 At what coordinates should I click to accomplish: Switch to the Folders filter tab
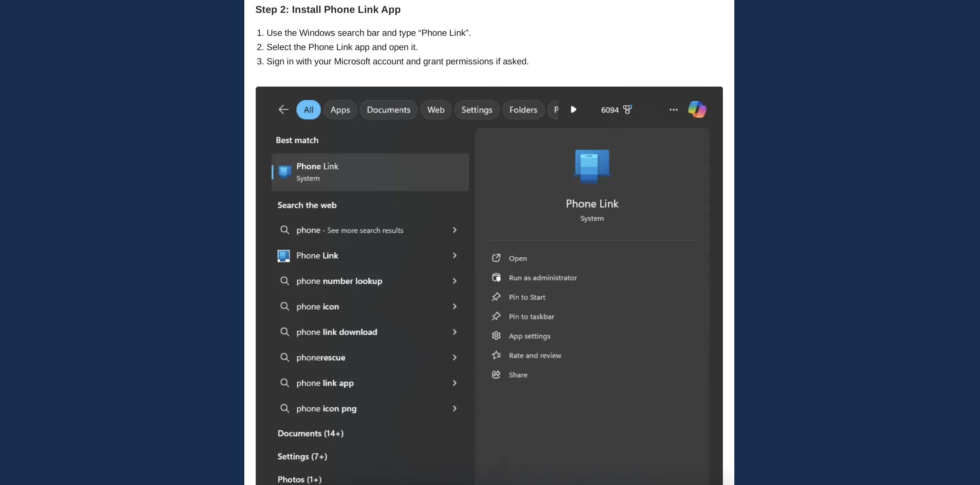click(x=523, y=110)
